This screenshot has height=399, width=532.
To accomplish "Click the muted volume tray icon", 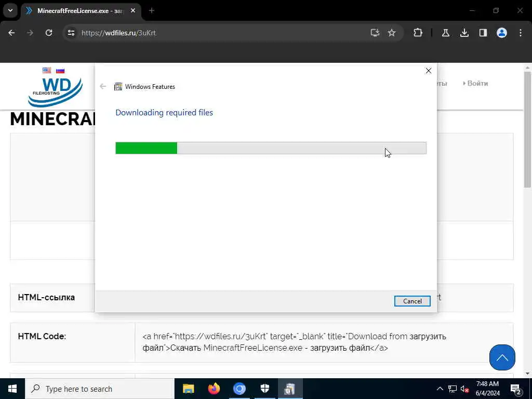I will coord(465,389).
